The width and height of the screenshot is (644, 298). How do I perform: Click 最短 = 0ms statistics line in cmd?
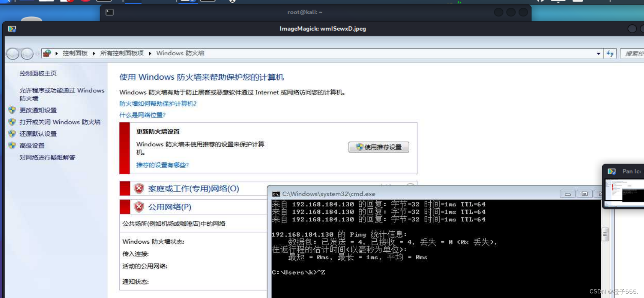pos(358,257)
